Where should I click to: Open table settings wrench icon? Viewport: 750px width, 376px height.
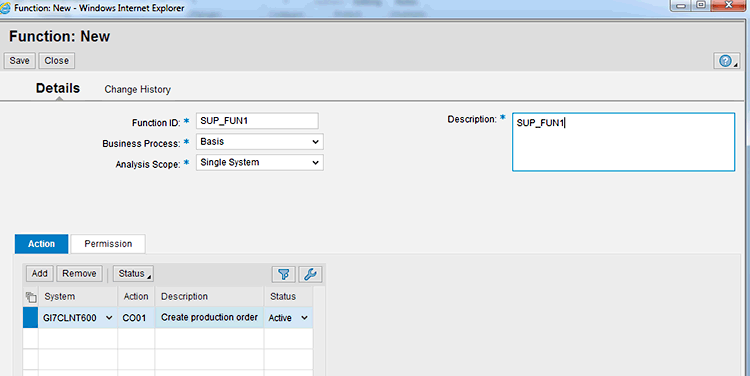(310, 274)
